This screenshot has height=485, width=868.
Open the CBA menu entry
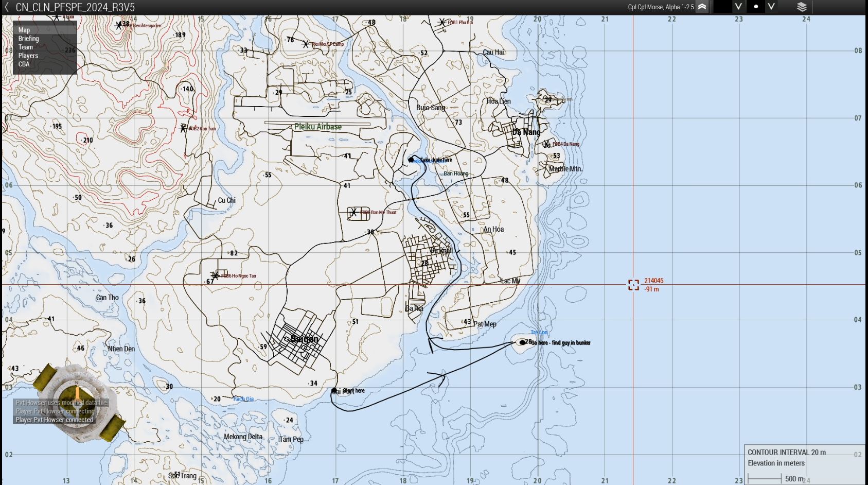24,64
